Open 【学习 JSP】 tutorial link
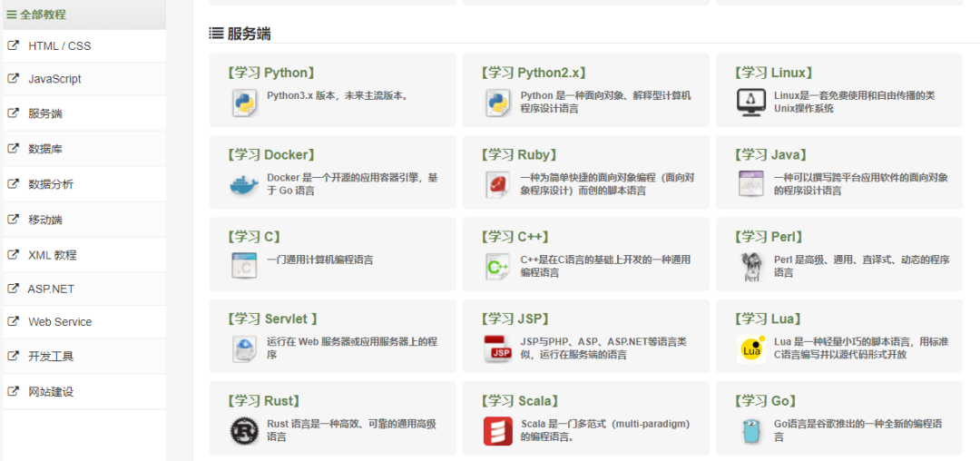This screenshot has height=461, width=980. tap(515, 318)
